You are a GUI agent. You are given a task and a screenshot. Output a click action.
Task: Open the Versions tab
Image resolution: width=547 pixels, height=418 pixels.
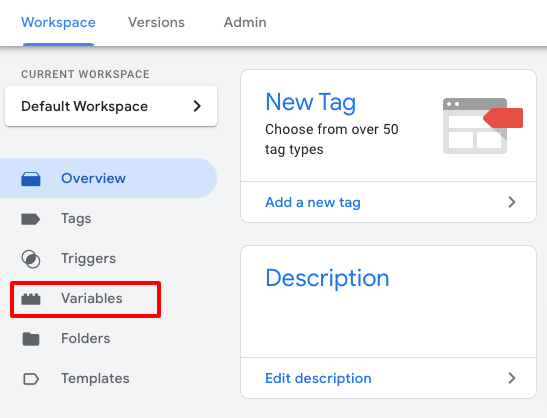156,22
